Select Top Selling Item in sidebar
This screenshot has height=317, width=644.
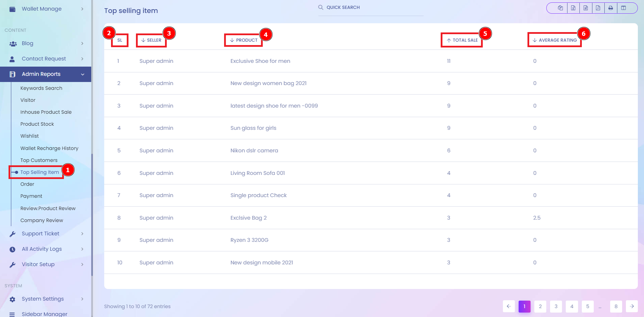tap(40, 172)
